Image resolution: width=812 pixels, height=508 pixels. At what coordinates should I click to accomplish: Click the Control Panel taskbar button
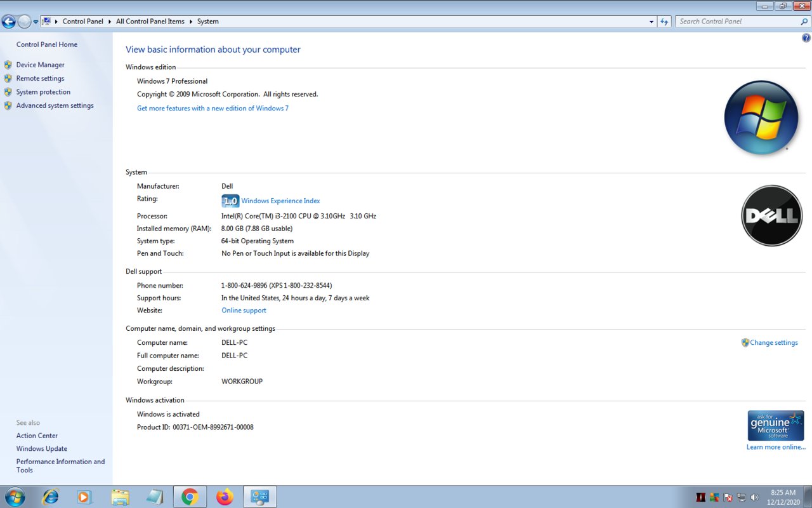[259, 497]
